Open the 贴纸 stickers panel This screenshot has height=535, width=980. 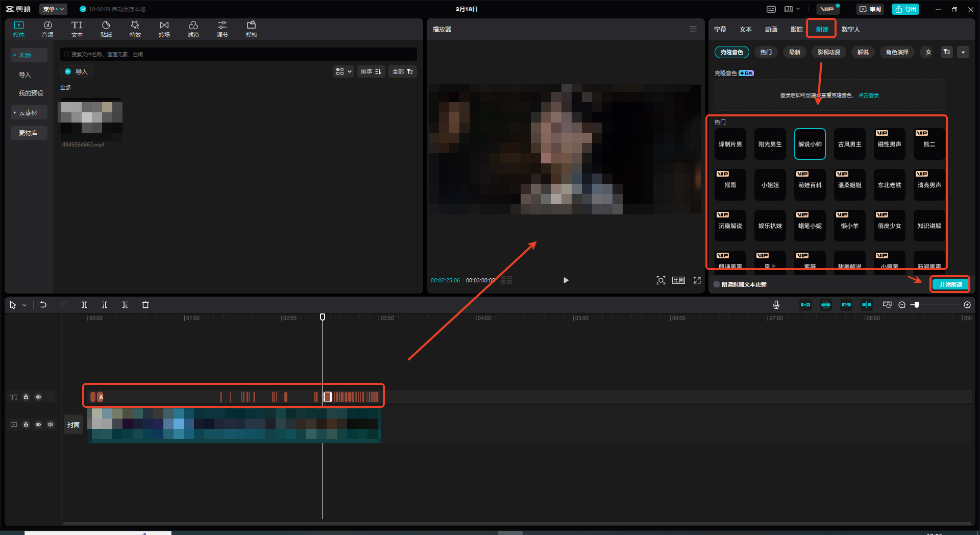pyautogui.click(x=106, y=29)
